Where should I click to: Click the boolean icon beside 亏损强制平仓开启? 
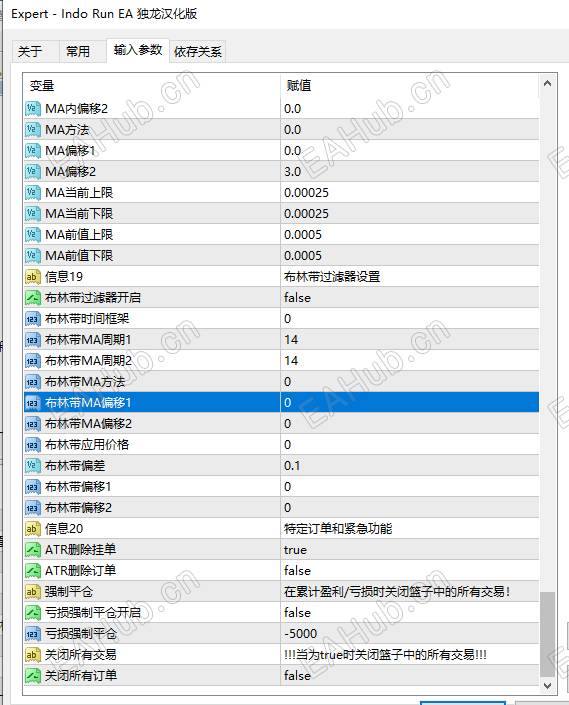pyautogui.click(x=32, y=612)
